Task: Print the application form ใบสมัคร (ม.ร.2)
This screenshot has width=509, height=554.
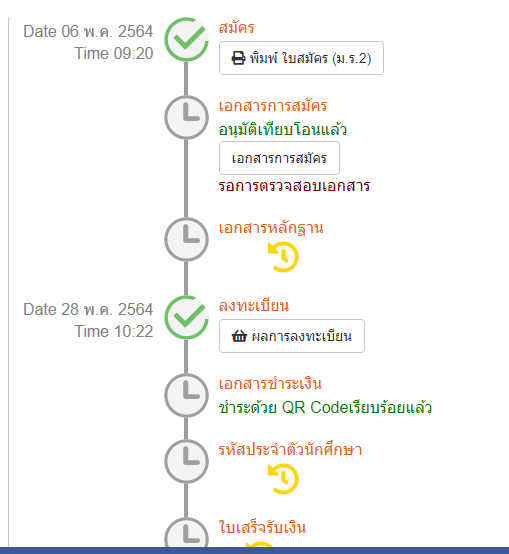Action: 301,58
